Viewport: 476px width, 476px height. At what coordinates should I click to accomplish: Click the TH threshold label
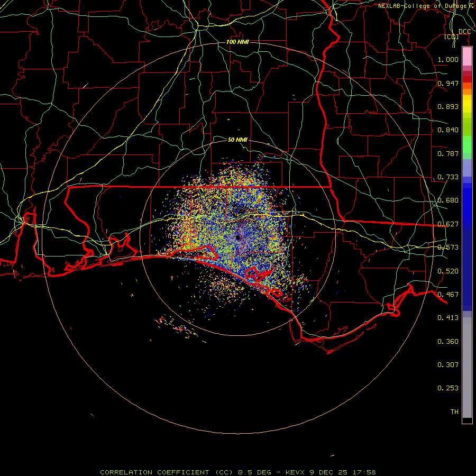point(454,412)
